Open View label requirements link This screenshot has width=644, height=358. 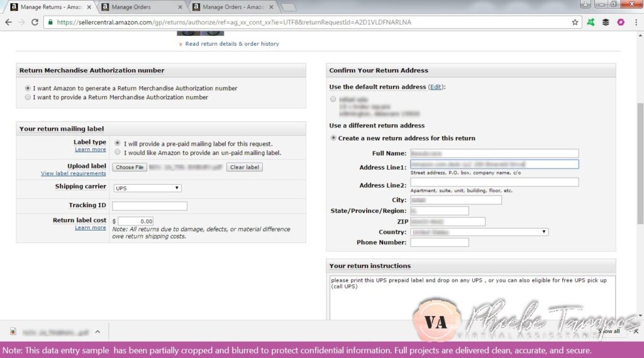[x=73, y=173]
